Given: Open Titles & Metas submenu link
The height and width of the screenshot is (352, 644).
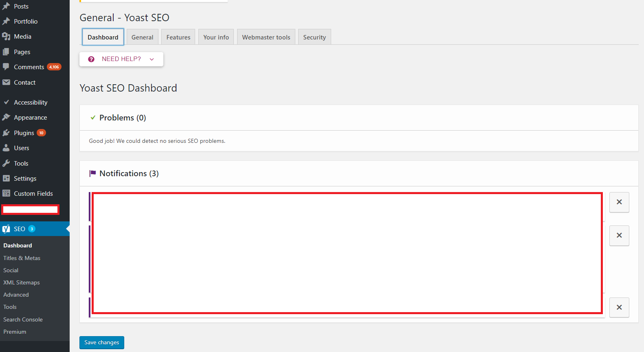Looking at the screenshot, I should coord(22,258).
